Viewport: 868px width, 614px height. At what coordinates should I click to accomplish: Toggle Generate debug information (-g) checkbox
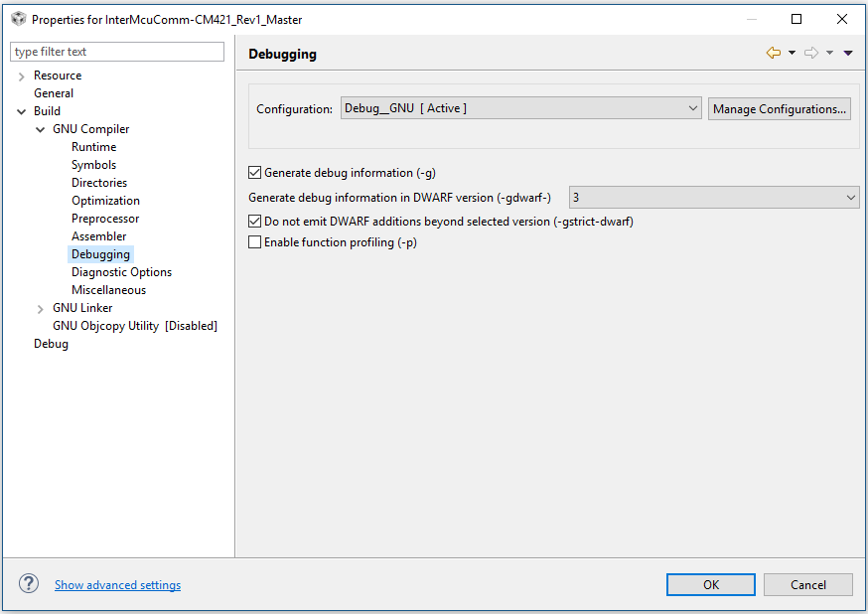click(x=254, y=173)
